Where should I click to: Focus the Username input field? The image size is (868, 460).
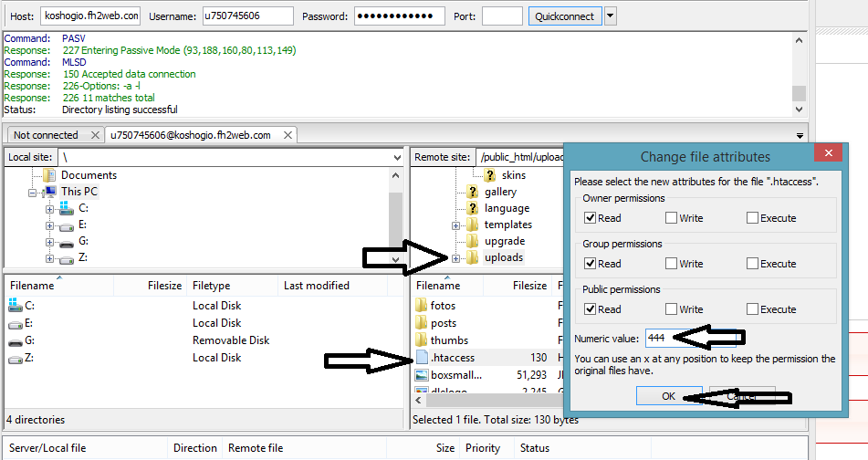pos(248,16)
